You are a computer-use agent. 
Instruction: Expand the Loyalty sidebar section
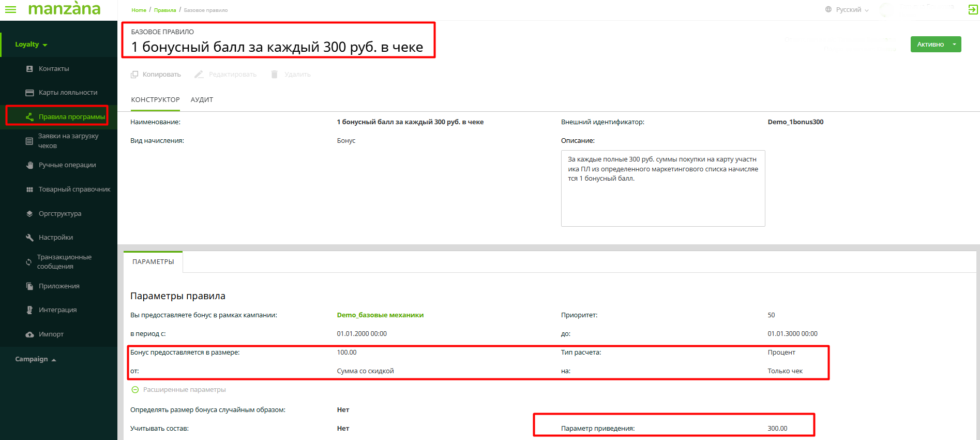coord(31,45)
